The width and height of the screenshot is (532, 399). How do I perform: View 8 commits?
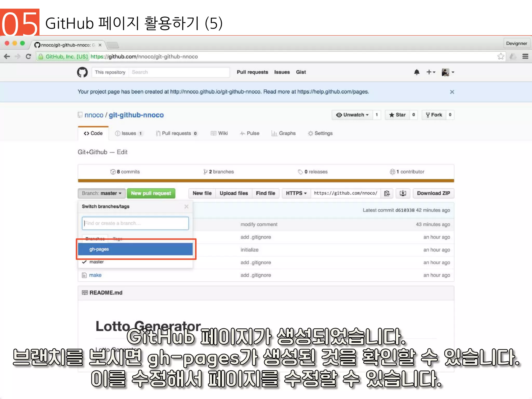(125, 172)
